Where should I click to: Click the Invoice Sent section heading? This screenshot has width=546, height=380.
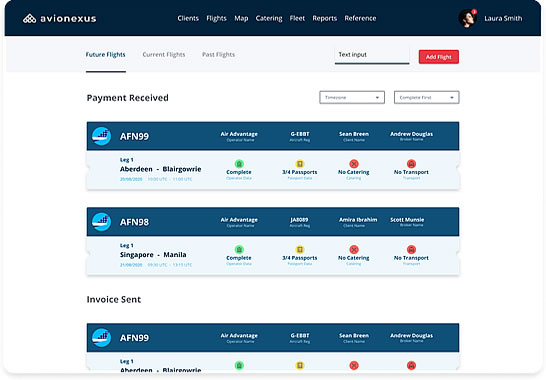[x=114, y=300]
